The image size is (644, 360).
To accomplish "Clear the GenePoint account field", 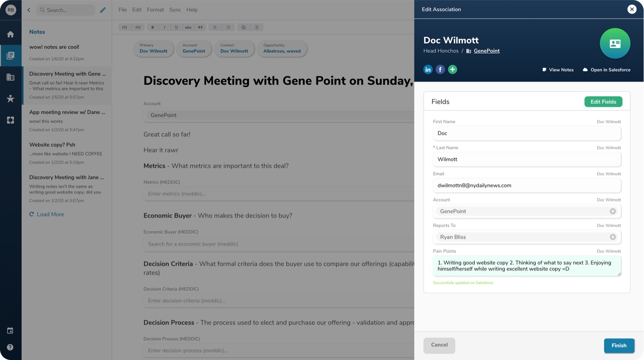I will [x=613, y=212].
